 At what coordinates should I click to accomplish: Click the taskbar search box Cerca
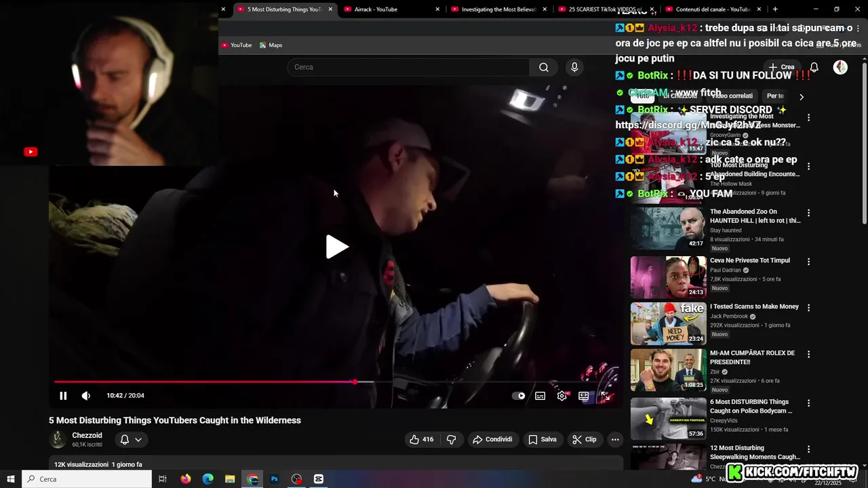[87, 479]
